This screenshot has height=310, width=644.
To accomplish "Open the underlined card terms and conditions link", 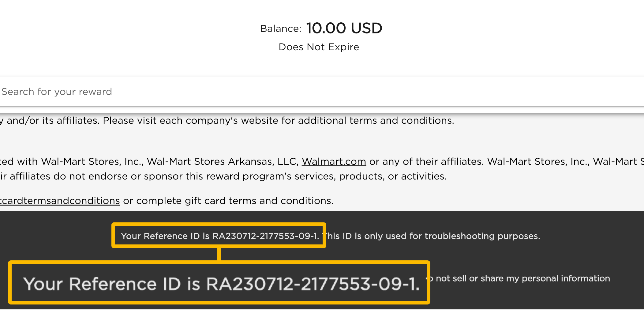I will (60, 201).
